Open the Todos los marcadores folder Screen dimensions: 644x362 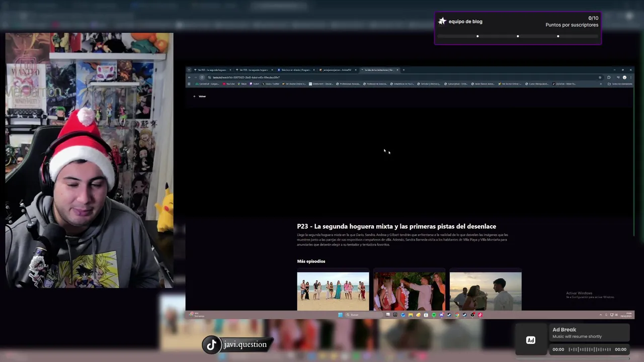point(619,83)
